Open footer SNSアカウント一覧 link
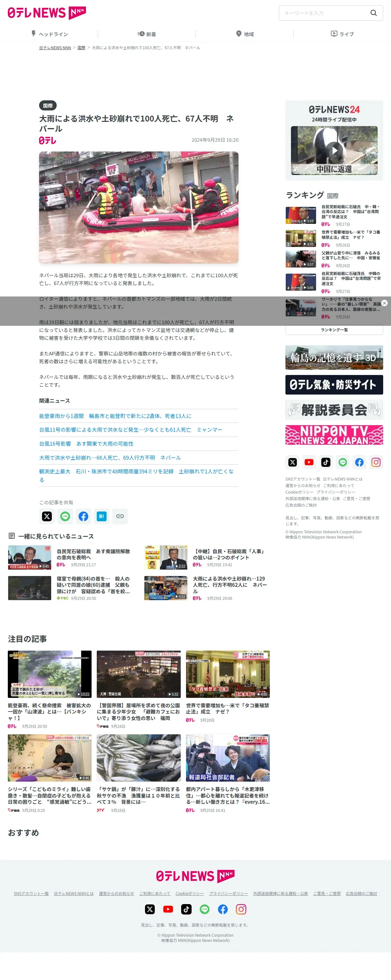 tap(31, 893)
